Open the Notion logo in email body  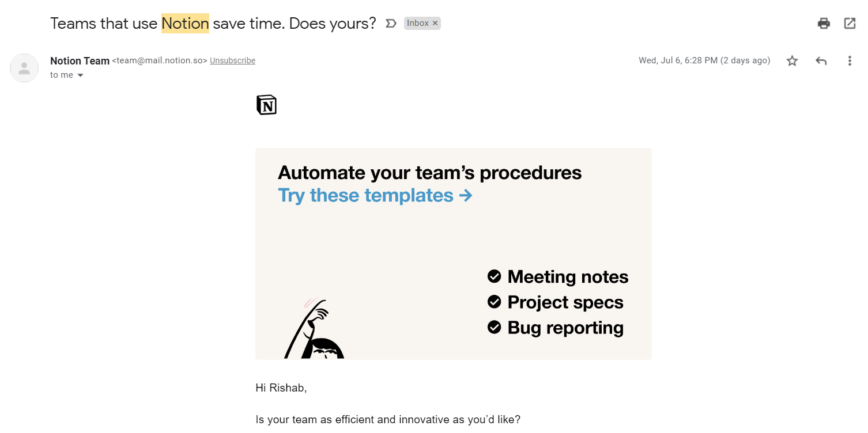[x=266, y=105]
